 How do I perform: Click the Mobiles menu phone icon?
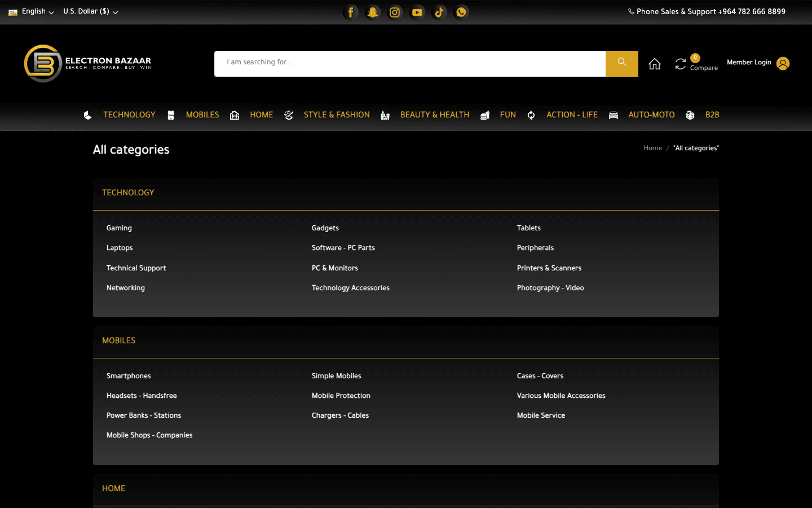click(x=171, y=115)
